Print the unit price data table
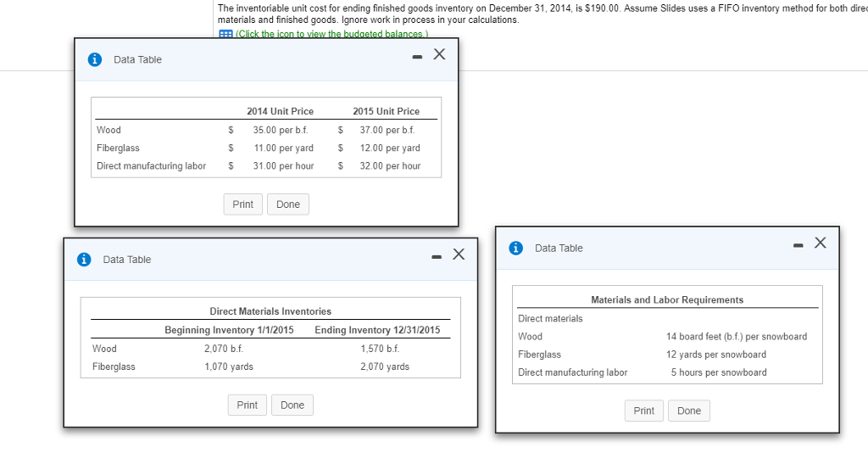This screenshot has width=868, height=453. click(243, 204)
